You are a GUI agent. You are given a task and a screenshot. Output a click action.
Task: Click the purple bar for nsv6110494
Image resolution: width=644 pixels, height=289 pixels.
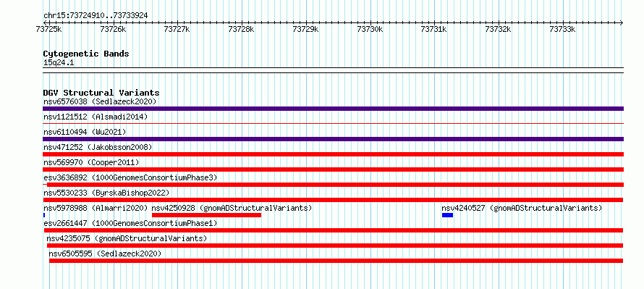pyautogui.click(x=333, y=139)
